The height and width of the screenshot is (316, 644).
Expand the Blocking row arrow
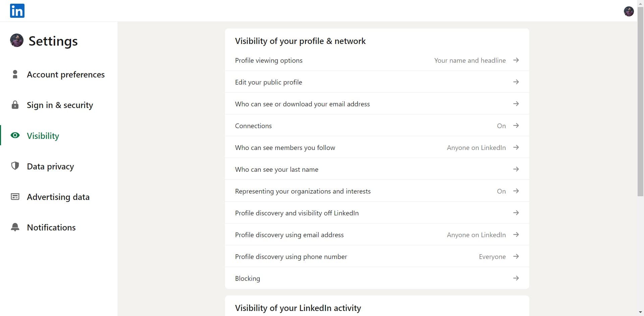(x=516, y=278)
